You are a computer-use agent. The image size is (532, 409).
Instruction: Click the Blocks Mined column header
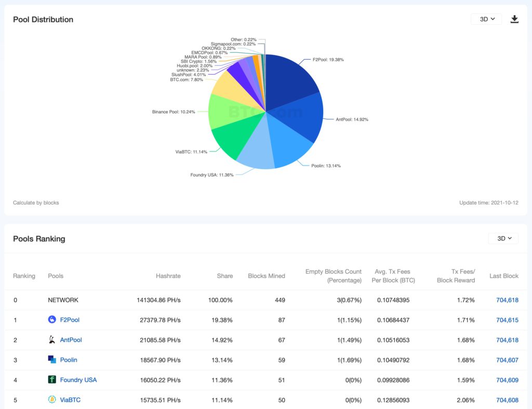[x=266, y=276]
